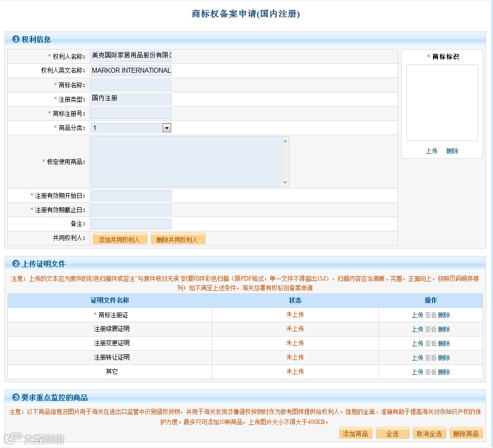Click inside the 核定使用商品 text area
This screenshot has width=493, height=448.
pos(187,162)
